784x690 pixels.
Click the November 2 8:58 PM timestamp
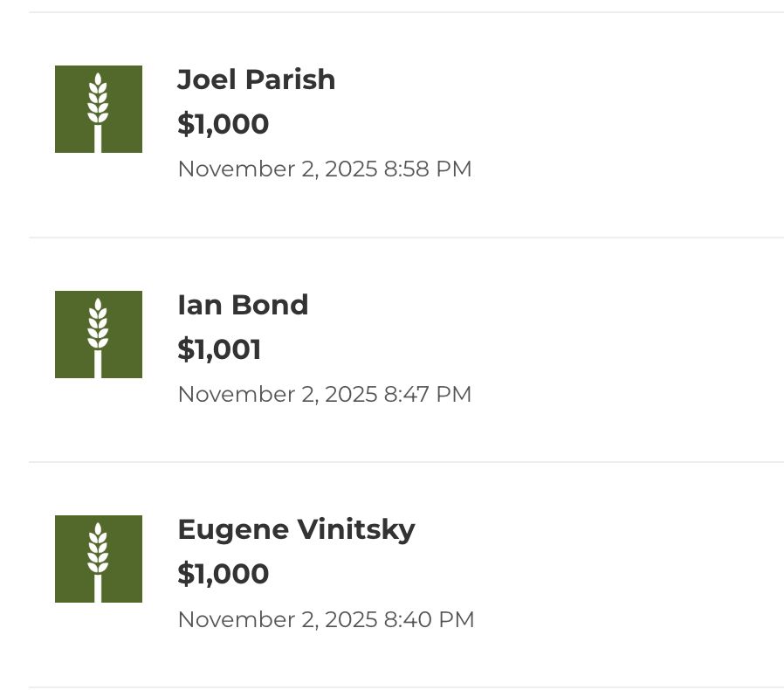325,169
